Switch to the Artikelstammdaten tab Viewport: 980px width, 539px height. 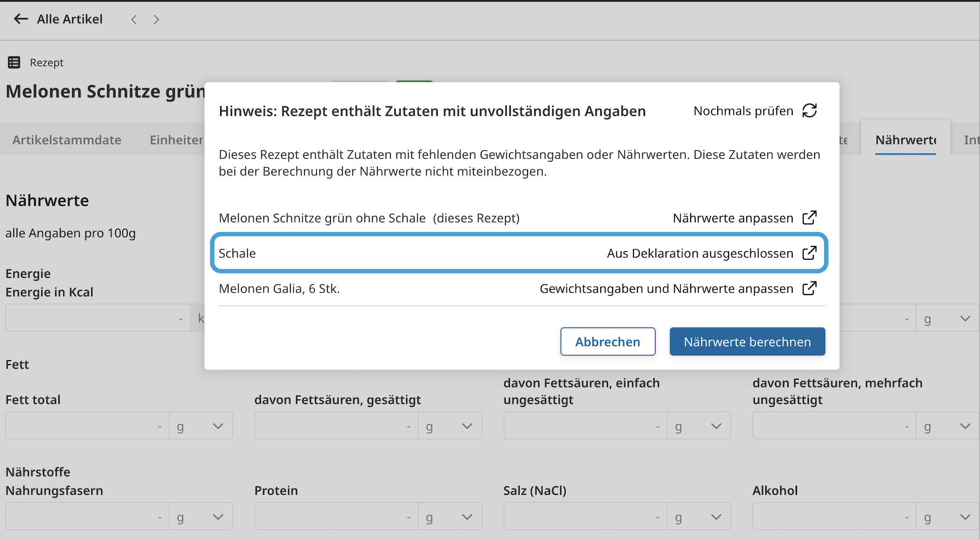[67, 140]
